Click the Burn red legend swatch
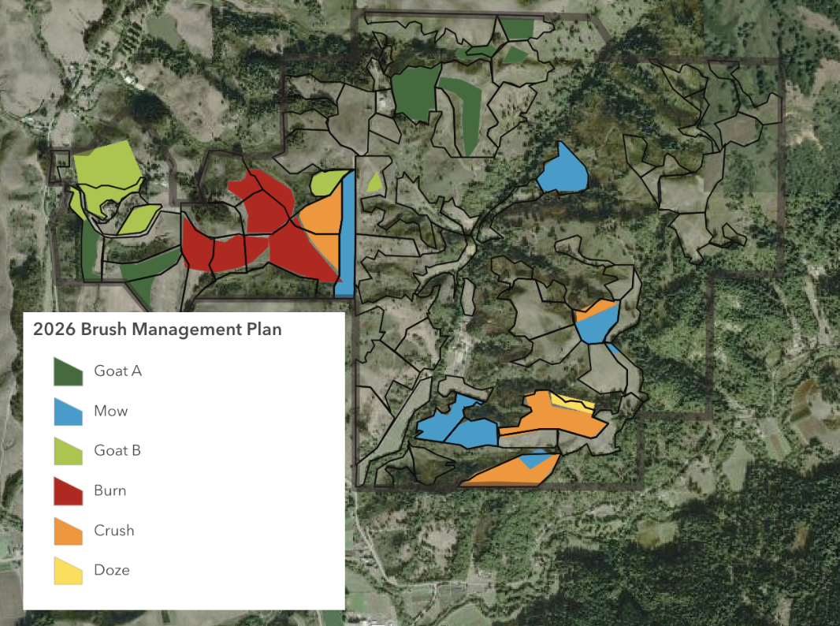Screen dimensions: 840x626 tap(68, 491)
